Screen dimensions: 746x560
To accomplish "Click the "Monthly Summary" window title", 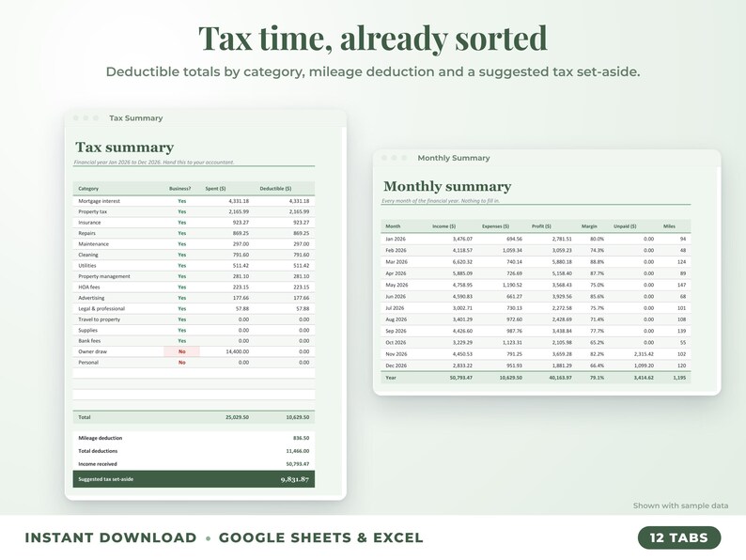I will coord(454,158).
